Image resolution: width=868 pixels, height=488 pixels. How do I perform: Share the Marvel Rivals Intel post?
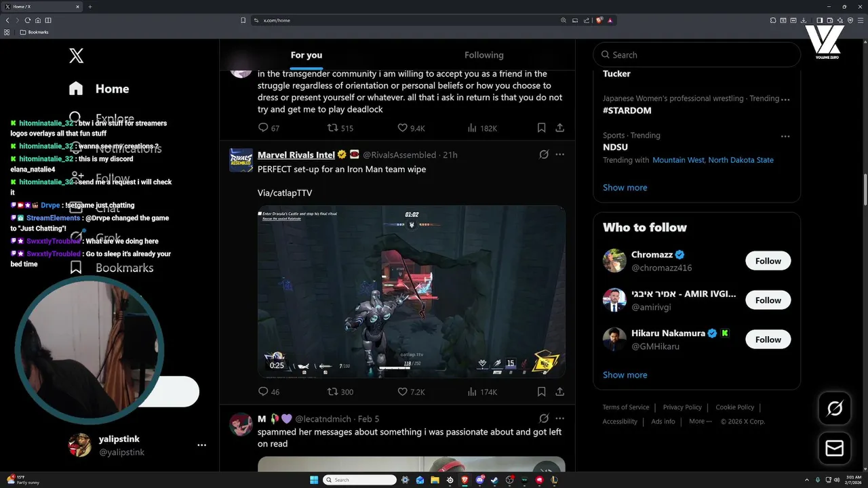(559, 392)
